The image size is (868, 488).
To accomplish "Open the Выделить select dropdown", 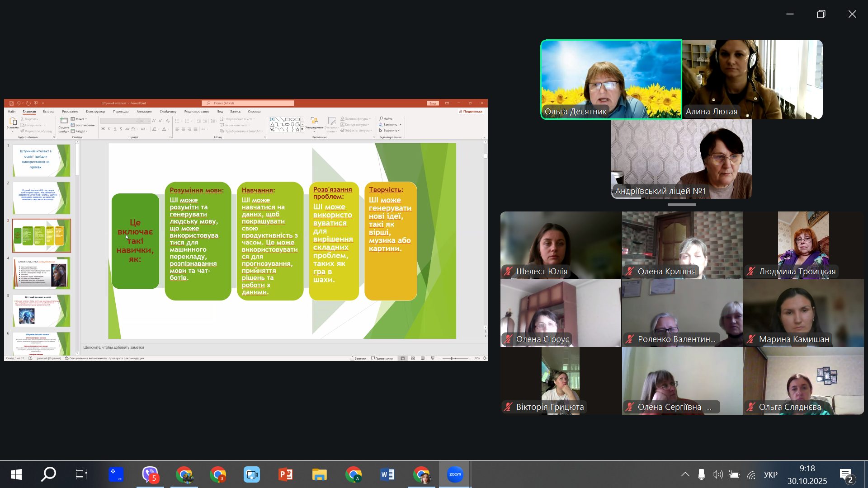I will (389, 130).
